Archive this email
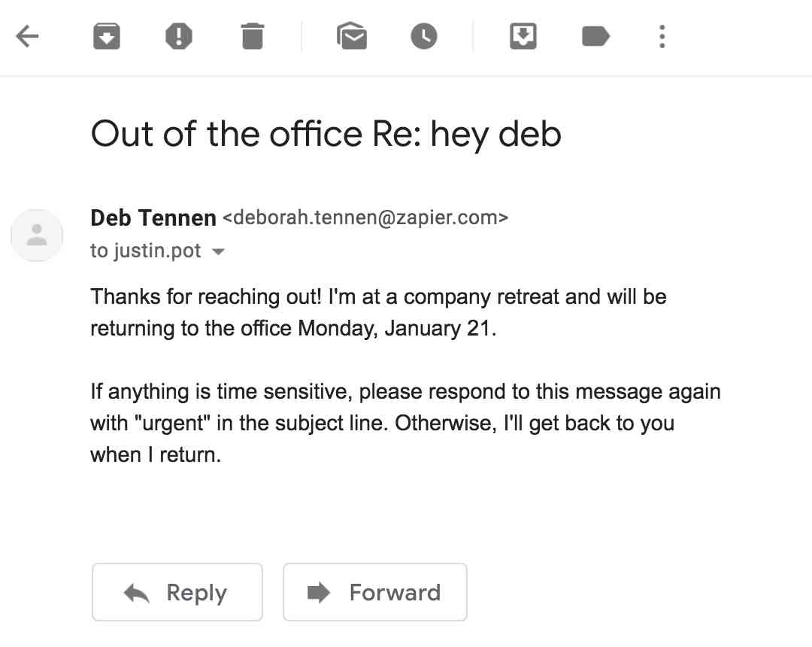 pyautogui.click(x=106, y=35)
